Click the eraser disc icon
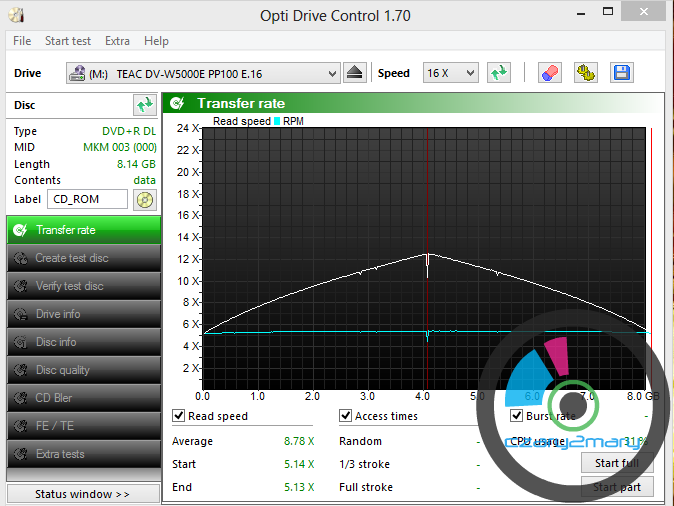Screen dimensions: 674x506 548,73
